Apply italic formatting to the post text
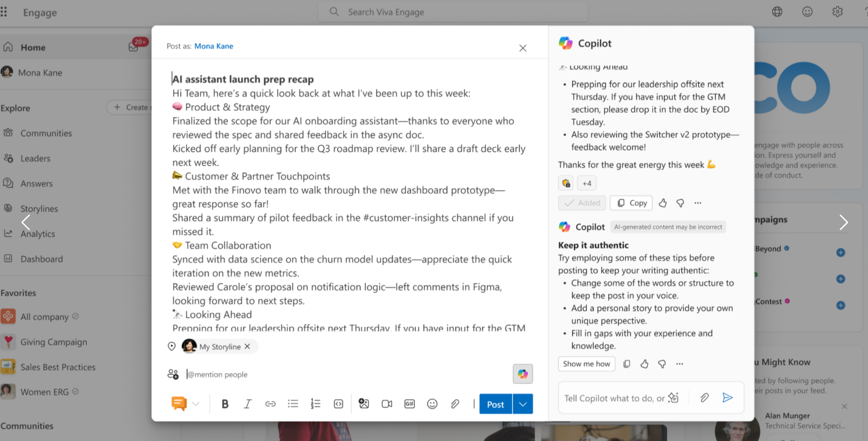 point(248,404)
